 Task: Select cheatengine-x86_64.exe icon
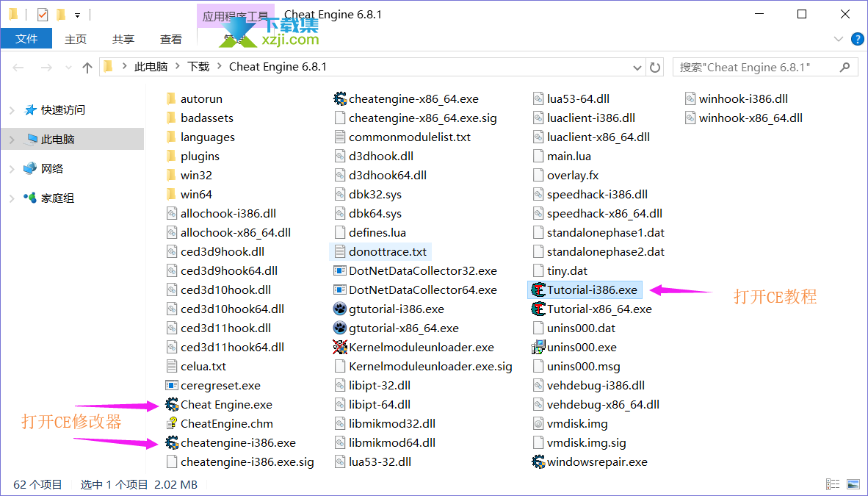[x=340, y=98]
